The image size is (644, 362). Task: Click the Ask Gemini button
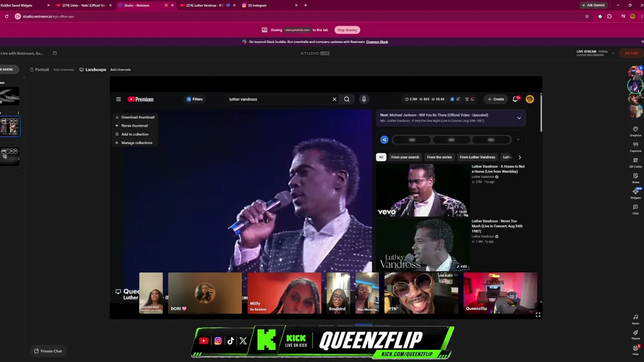point(593,5)
